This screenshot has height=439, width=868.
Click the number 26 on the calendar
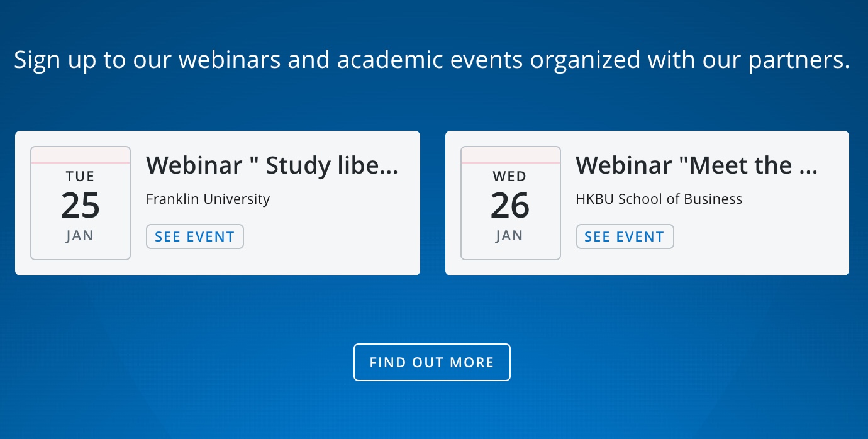pos(510,206)
